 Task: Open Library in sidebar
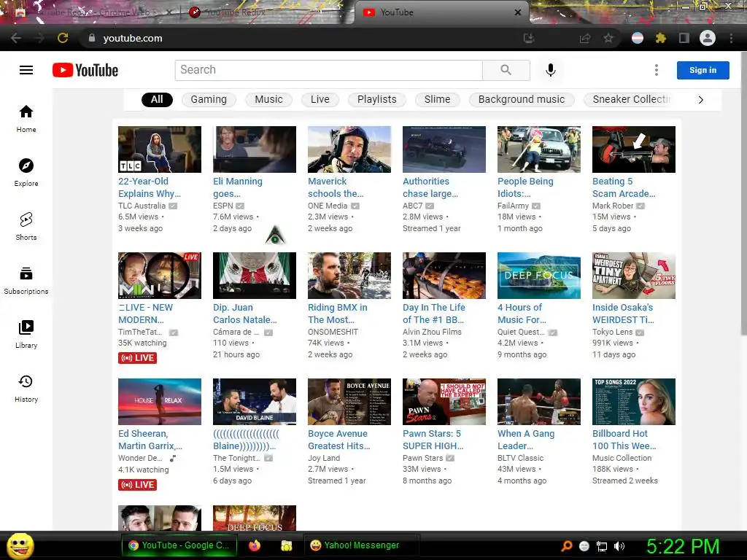26,334
